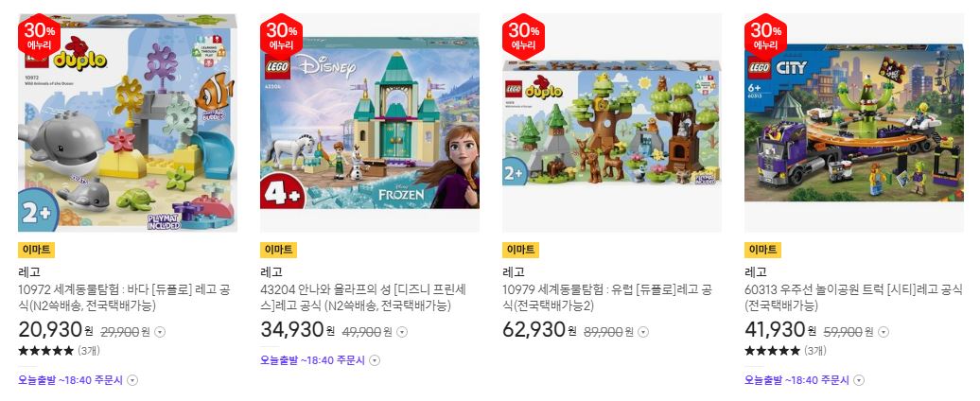Click the 이마트 tag on the Duplo Ocean product
This screenshot has width=980, height=401.
[x=36, y=250]
